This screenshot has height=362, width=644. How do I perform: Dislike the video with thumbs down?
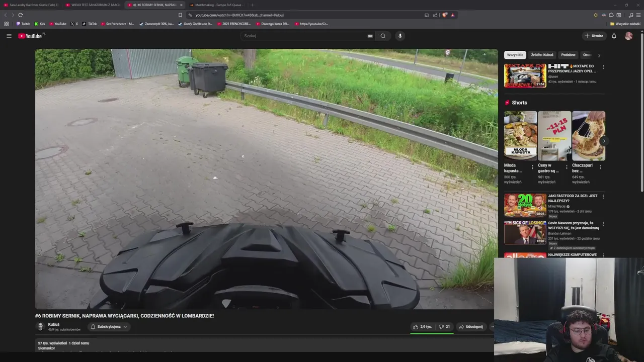click(444, 327)
